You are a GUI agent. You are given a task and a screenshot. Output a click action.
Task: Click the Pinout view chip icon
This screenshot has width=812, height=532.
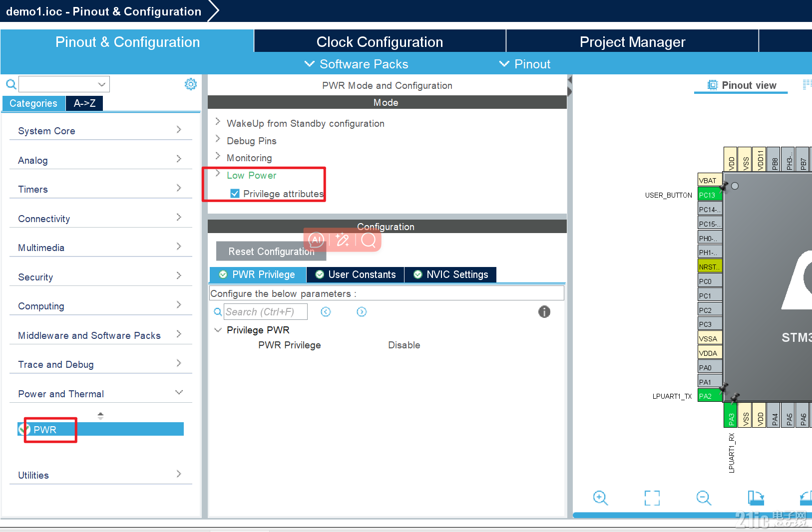[713, 85]
